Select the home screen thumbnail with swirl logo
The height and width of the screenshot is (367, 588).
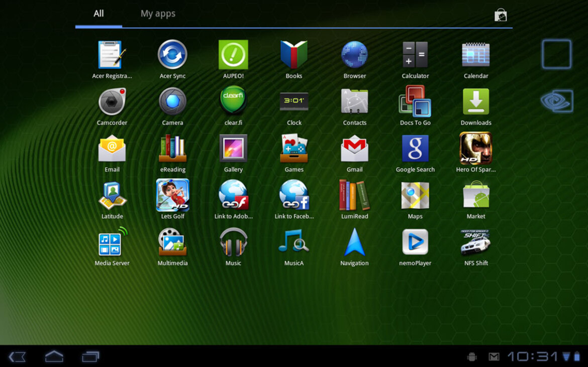[557, 101]
